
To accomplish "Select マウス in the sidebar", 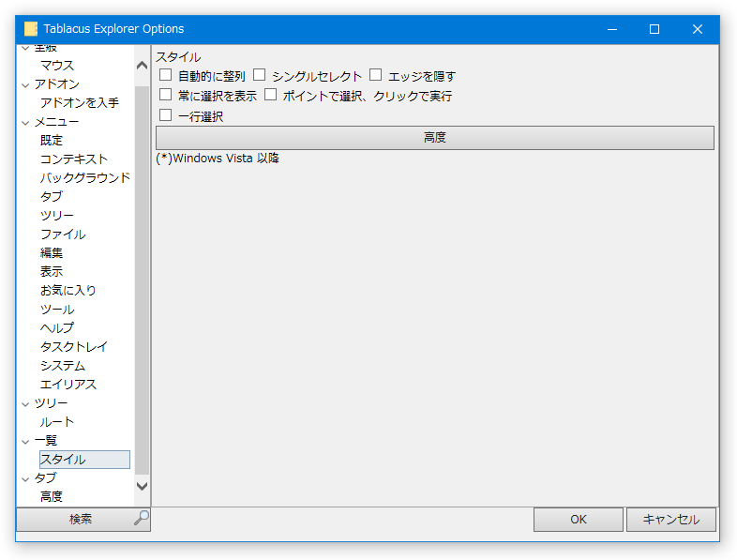I will pyautogui.click(x=57, y=66).
